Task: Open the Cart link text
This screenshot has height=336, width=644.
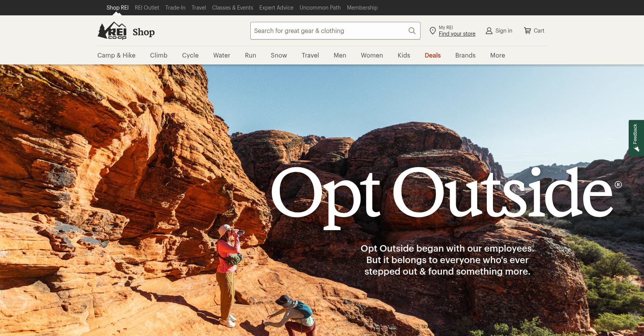Action: (539, 31)
